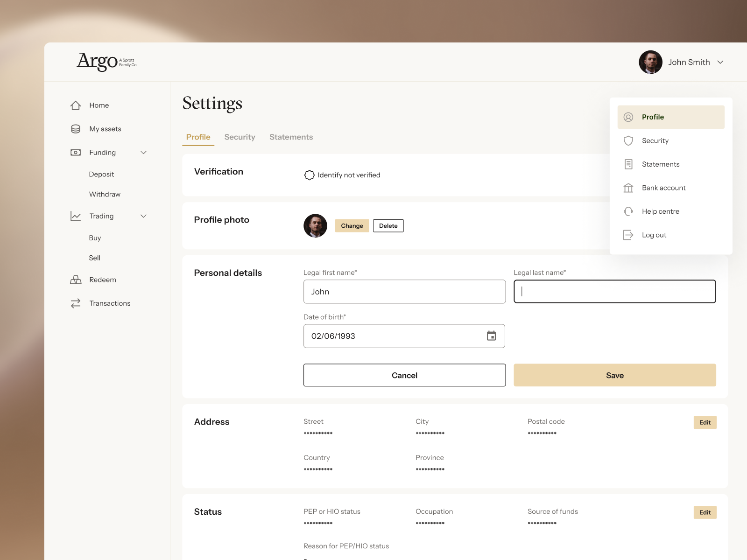Collapse the Funding section chevron
The image size is (747, 560).
143,152
